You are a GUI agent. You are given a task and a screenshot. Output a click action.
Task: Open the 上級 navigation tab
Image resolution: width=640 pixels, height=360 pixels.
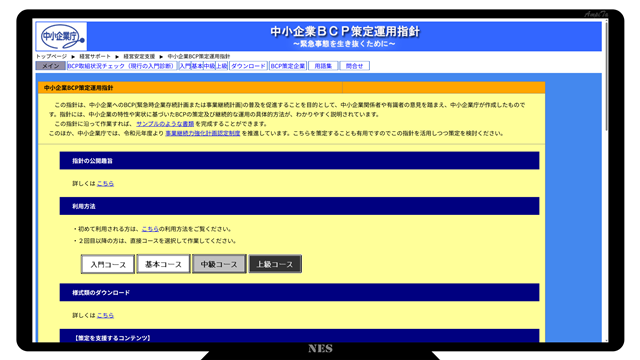[222, 66]
